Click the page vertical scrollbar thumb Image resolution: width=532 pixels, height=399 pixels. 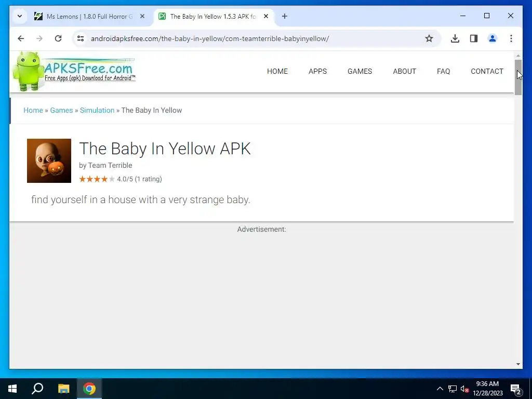pyautogui.click(x=518, y=77)
